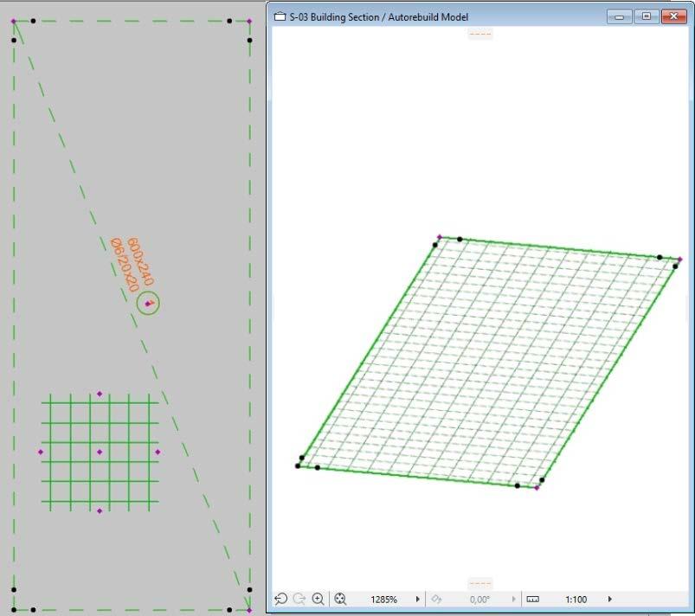Click the 1285% zoom value
Screen dimensions: 695x616
click(x=383, y=600)
